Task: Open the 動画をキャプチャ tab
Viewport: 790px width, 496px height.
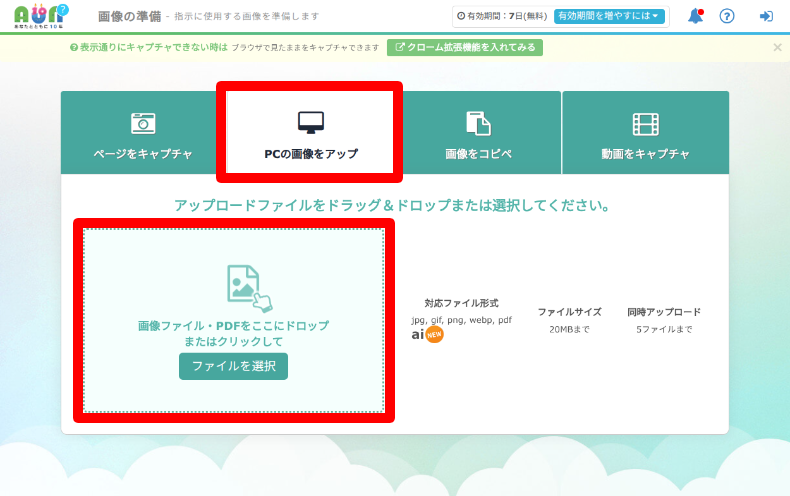Action: (x=645, y=133)
